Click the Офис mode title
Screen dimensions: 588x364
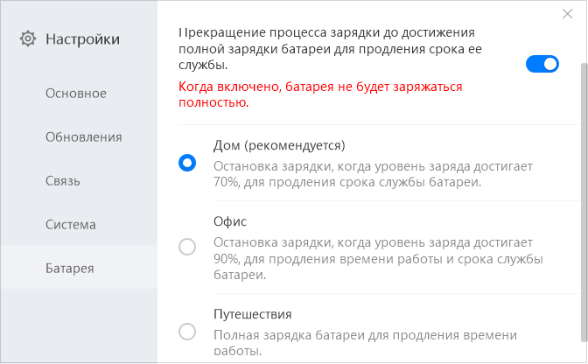[x=230, y=222]
